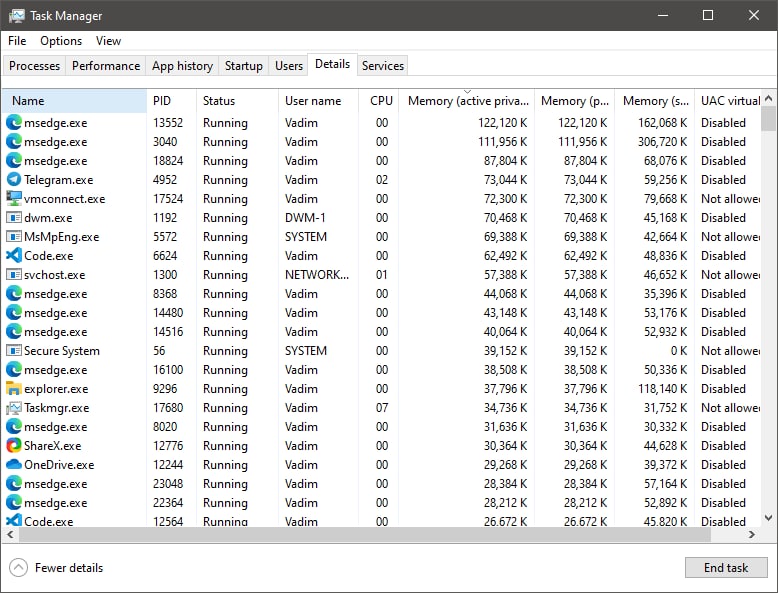Click the 306,720 K shared memory value
This screenshot has height=593, width=778.
(x=662, y=142)
